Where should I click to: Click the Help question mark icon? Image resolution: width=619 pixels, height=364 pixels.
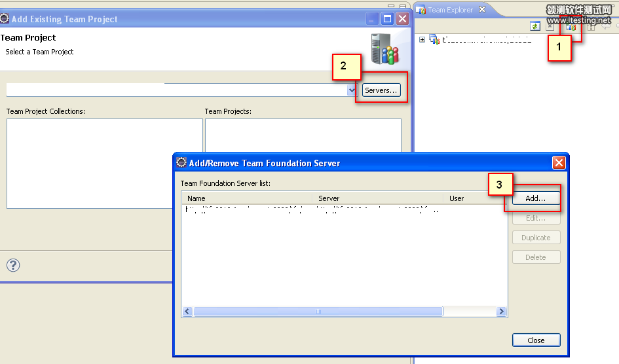(13, 265)
